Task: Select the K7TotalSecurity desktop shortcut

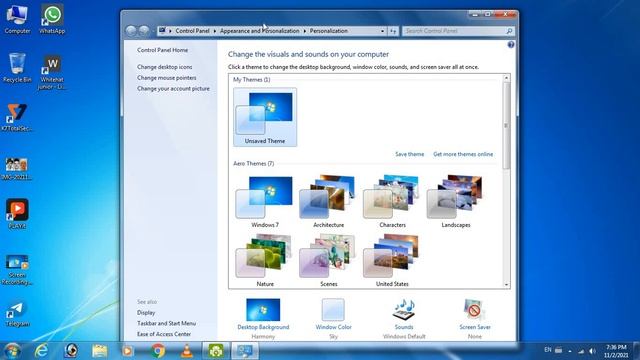Action: [x=17, y=118]
